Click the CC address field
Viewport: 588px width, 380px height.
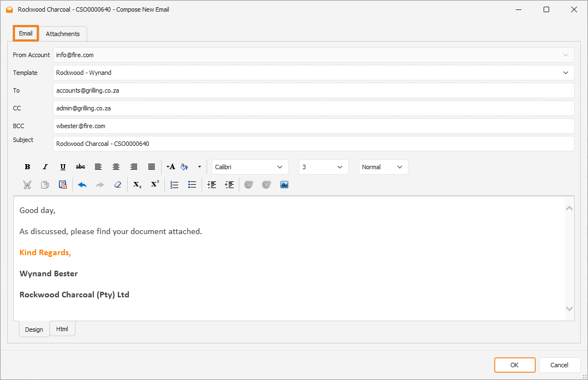pos(314,108)
